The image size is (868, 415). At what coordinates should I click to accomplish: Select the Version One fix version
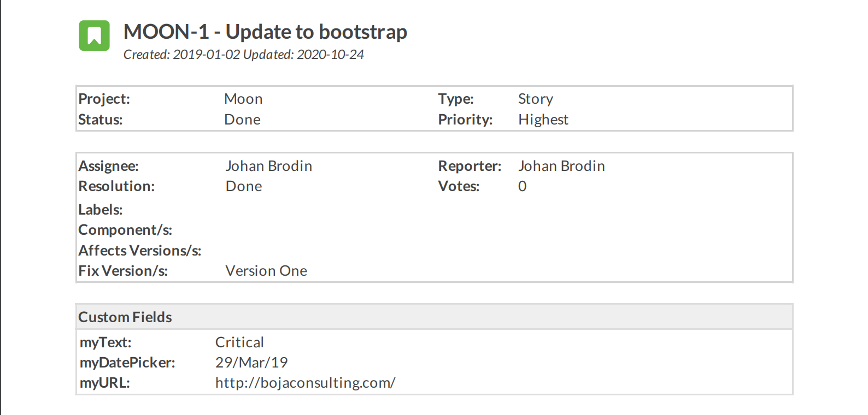(266, 271)
